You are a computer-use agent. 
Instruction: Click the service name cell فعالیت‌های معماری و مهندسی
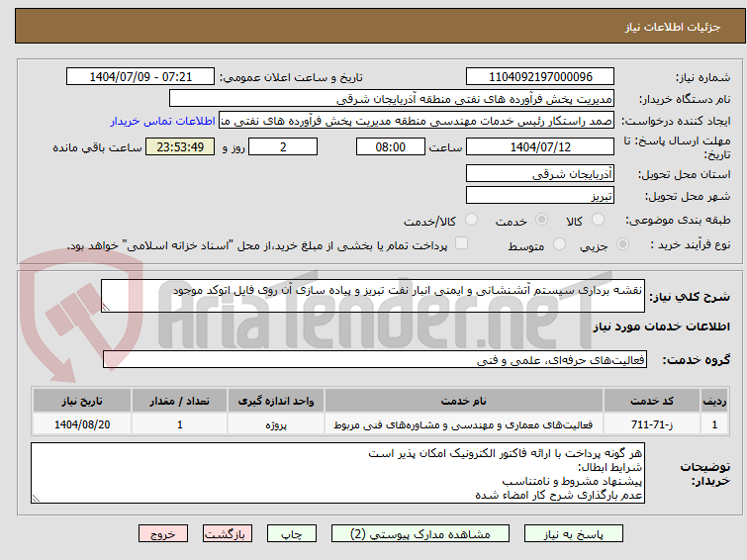tap(464, 424)
